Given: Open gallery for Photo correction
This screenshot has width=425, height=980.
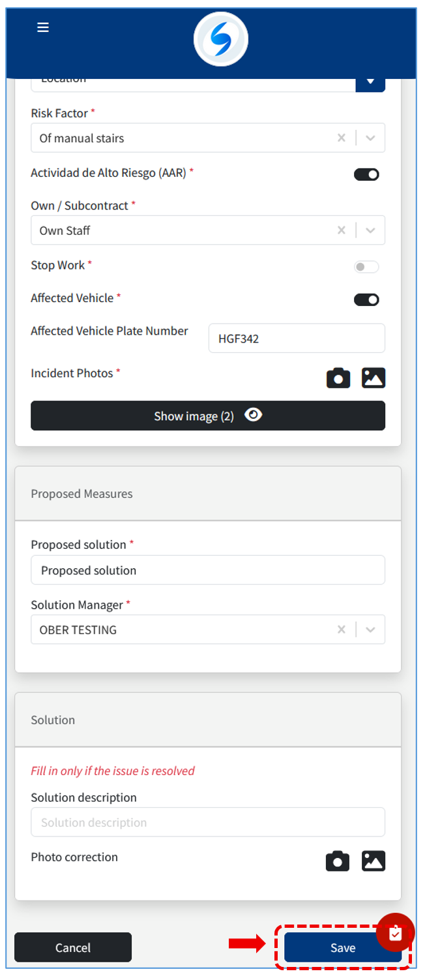Looking at the screenshot, I should [374, 861].
